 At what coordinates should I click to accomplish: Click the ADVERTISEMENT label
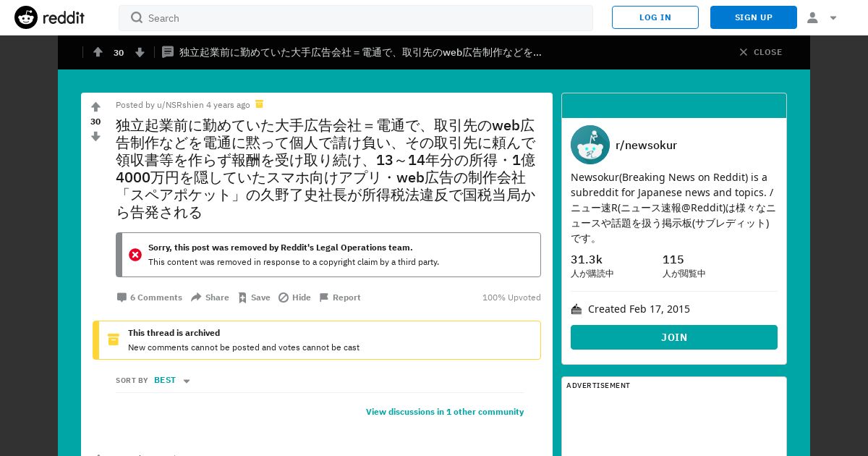[x=598, y=386]
